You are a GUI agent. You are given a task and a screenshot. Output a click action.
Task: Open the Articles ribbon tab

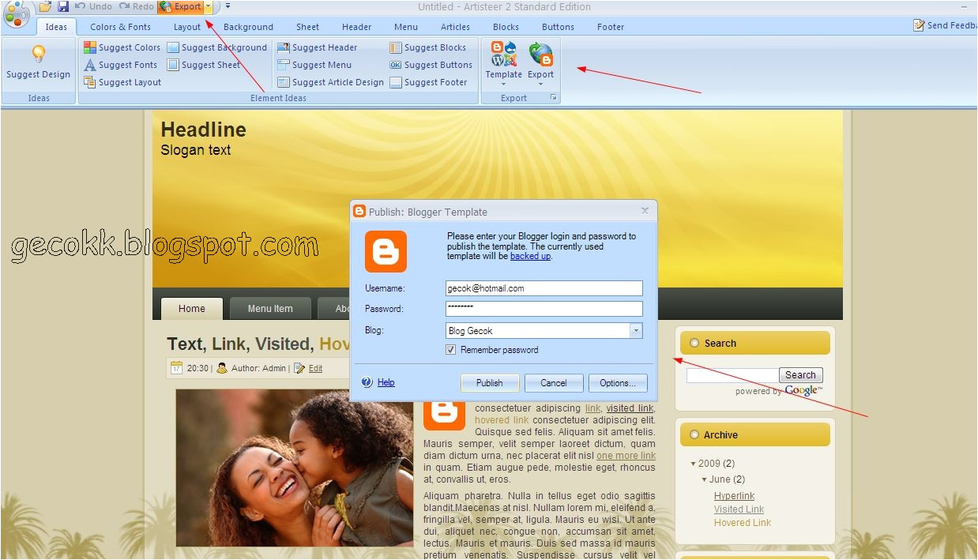click(x=455, y=27)
